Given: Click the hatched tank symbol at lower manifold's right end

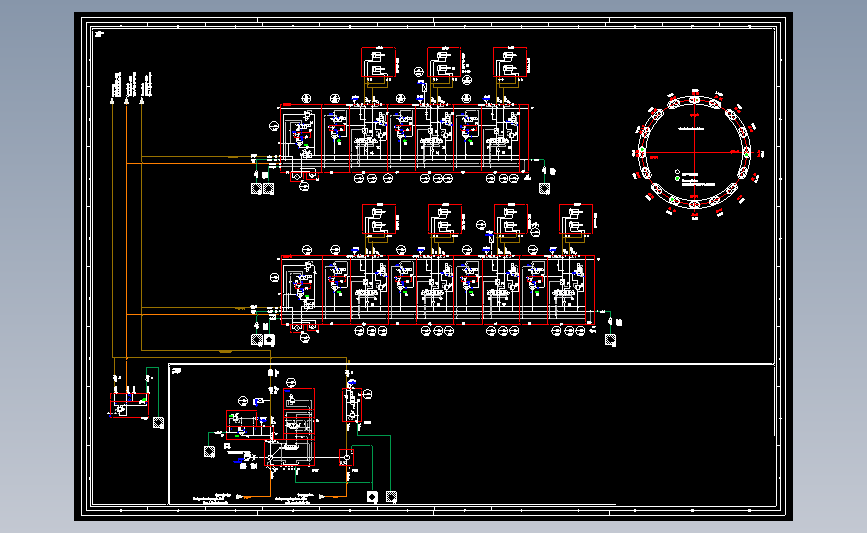Looking at the screenshot, I should 610,340.
